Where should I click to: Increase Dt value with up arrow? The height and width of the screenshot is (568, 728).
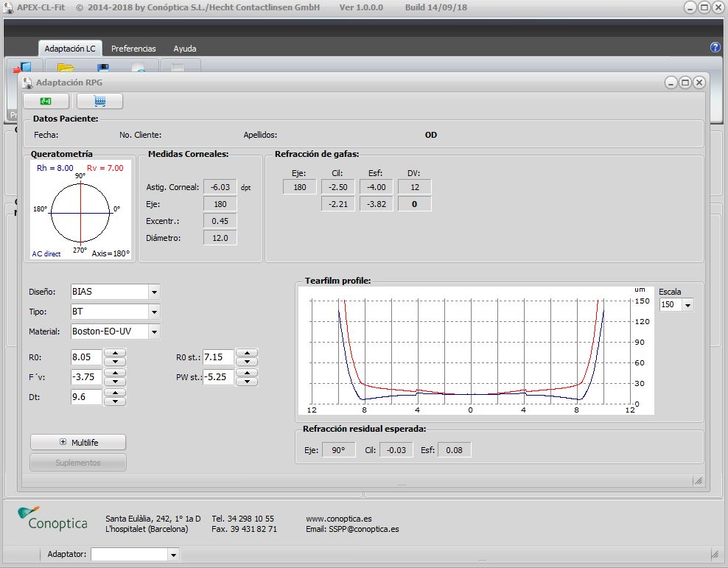coord(115,393)
